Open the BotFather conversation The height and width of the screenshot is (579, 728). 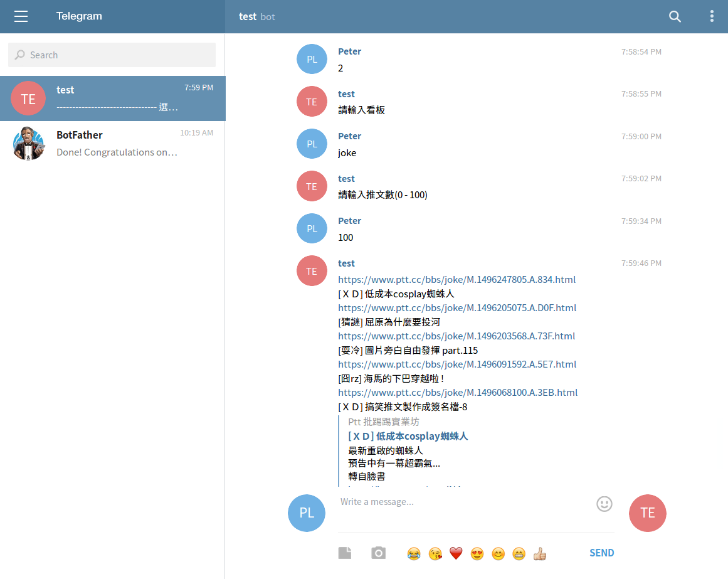click(x=113, y=144)
